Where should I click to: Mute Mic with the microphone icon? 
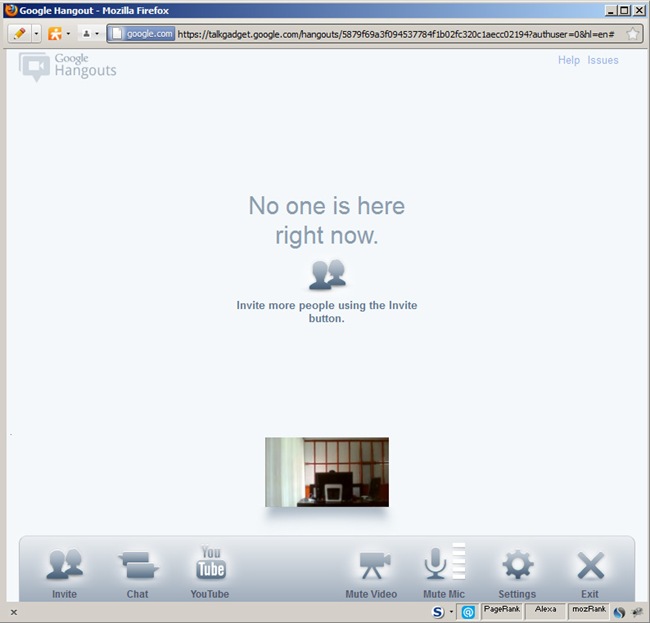(x=435, y=563)
